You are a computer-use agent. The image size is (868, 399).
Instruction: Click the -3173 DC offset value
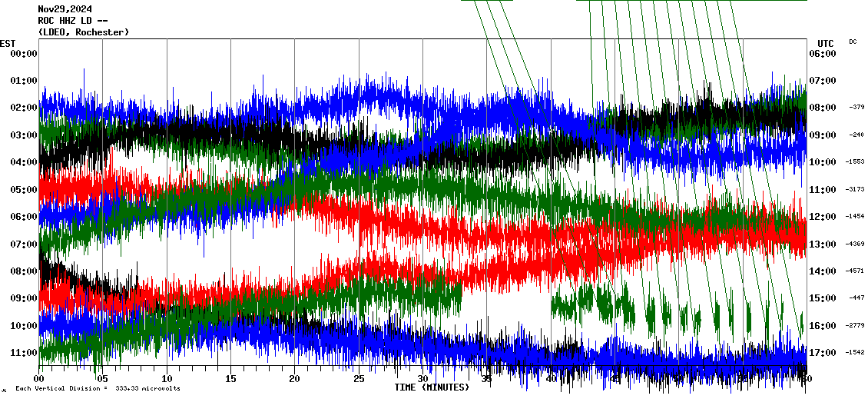[855, 189]
